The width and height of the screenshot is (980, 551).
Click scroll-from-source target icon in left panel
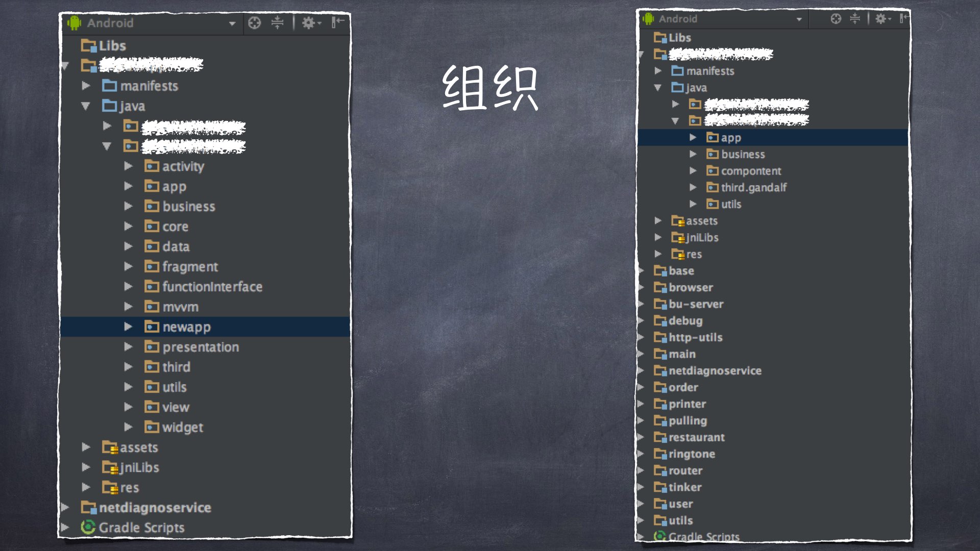[x=254, y=23]
